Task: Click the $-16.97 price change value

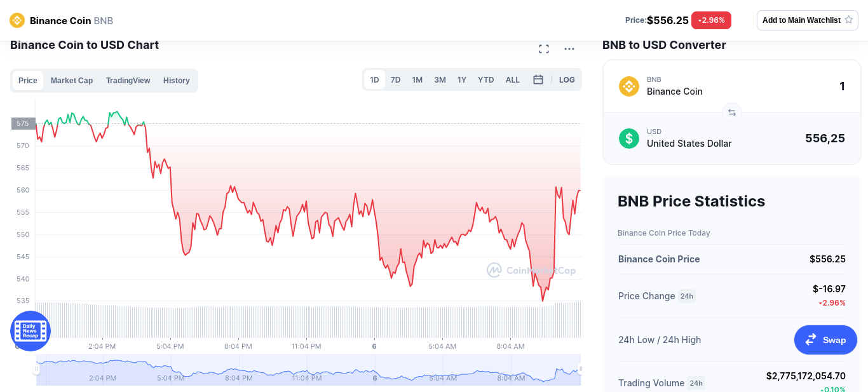Action: coord(829,289)
